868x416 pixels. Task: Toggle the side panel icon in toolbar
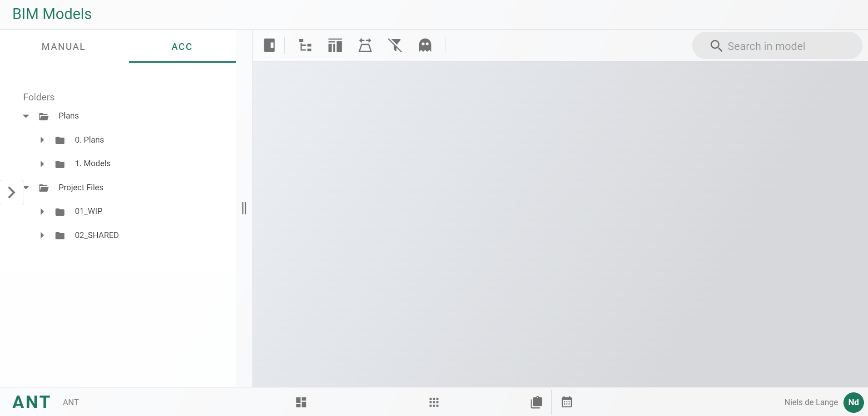[269, 45]
